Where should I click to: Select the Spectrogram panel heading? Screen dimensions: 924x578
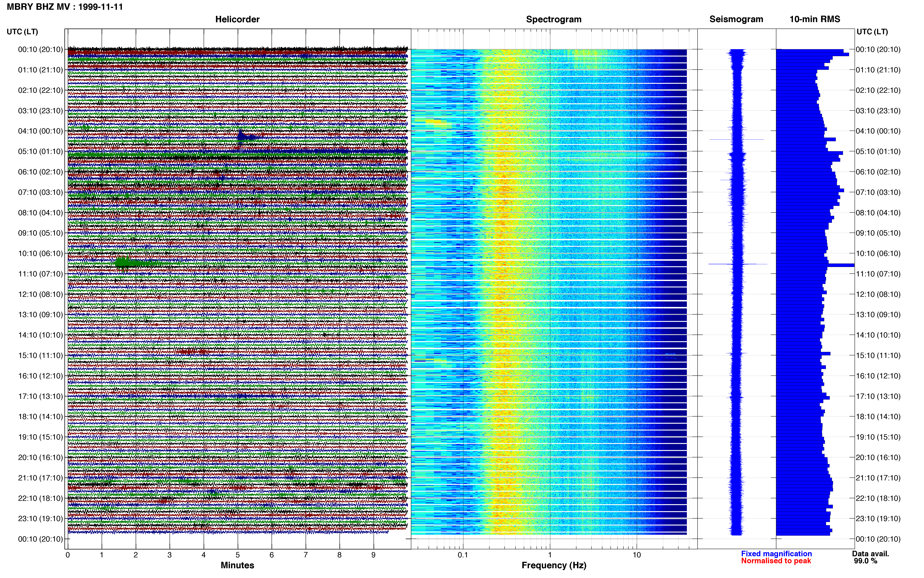pos(554,19)
